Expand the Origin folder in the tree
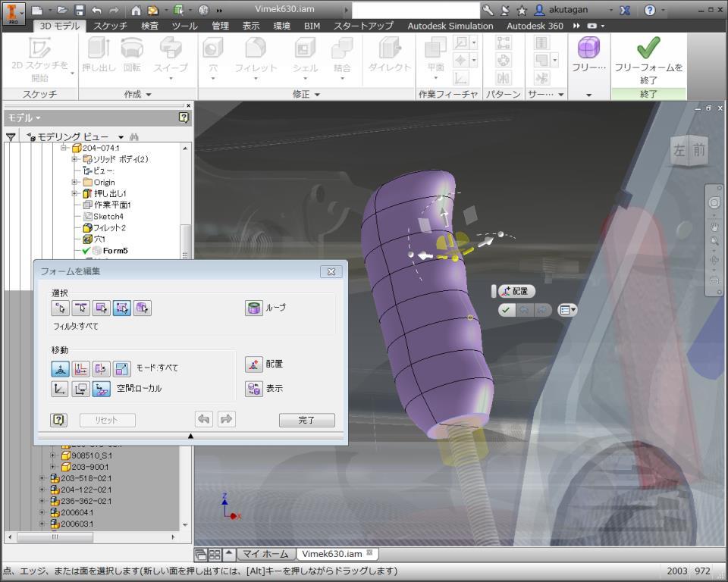The width and height of the screenshot is (728, 582). pyautogui.click(x=74, y=183)
